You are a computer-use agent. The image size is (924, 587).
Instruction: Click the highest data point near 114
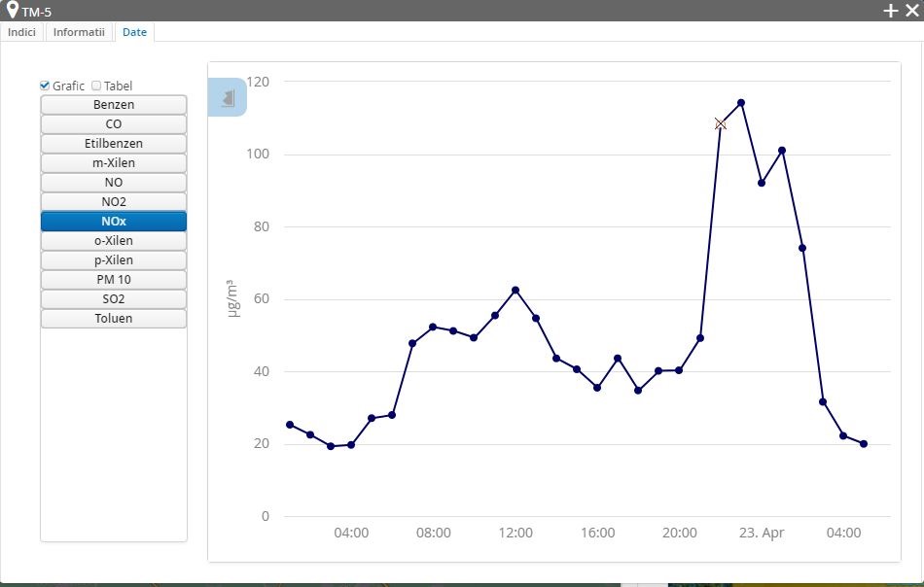(x=741, y=102)
